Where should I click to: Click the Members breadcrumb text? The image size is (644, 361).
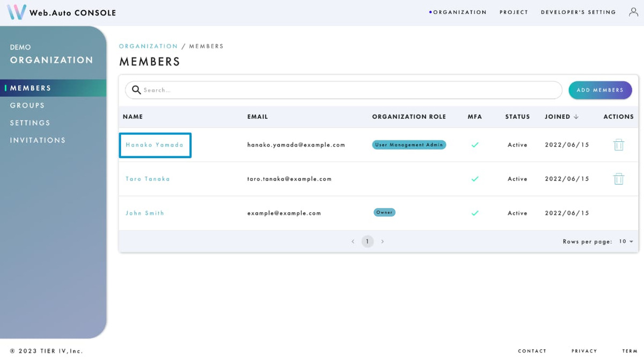pos(206,46)
